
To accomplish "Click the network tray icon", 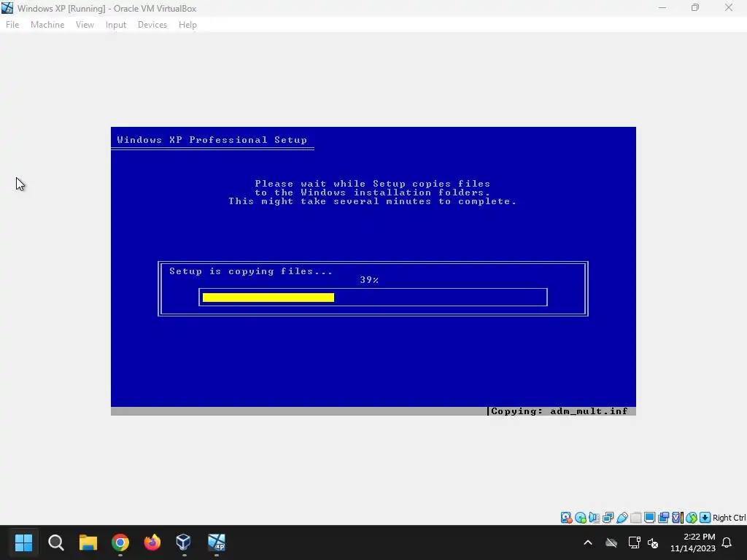I will 634,542.
